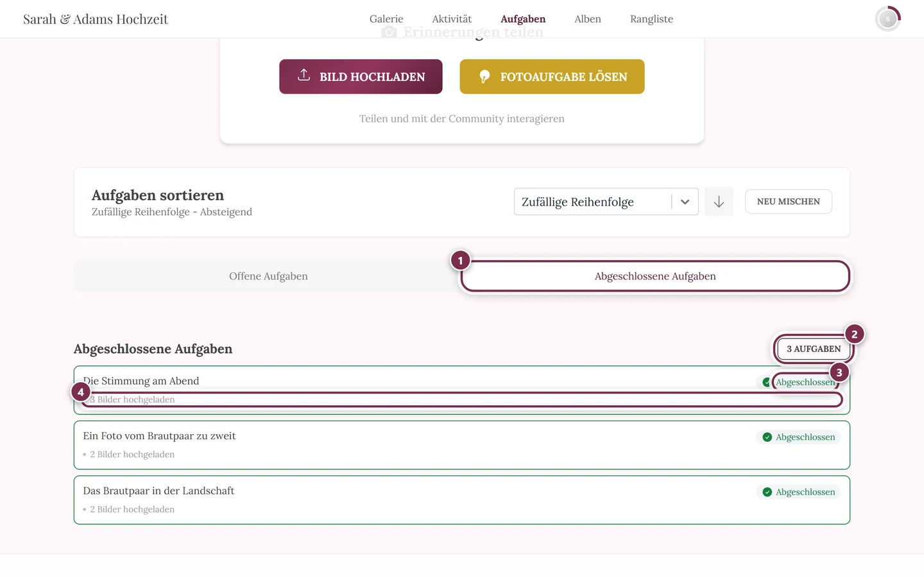Viewport: 924px width, 578px height.
Task: Select the Abgeschlossene Aufgaben tab
Action: click(x=655, y=276)
